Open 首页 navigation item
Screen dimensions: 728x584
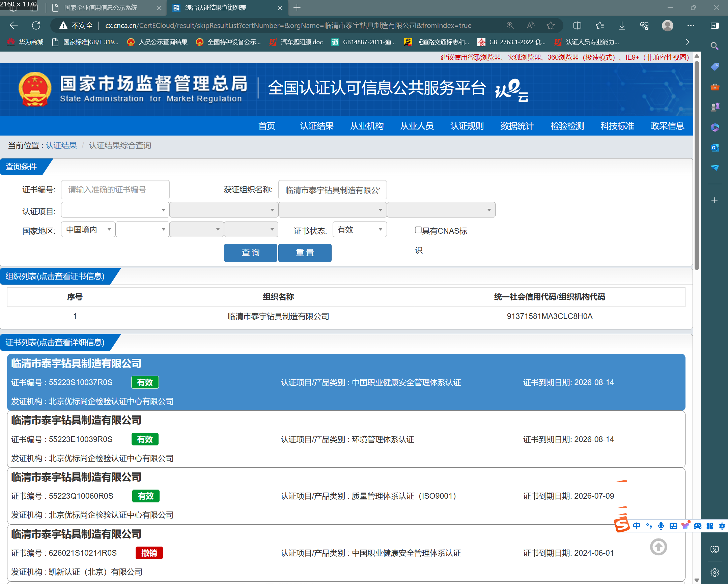267,126
